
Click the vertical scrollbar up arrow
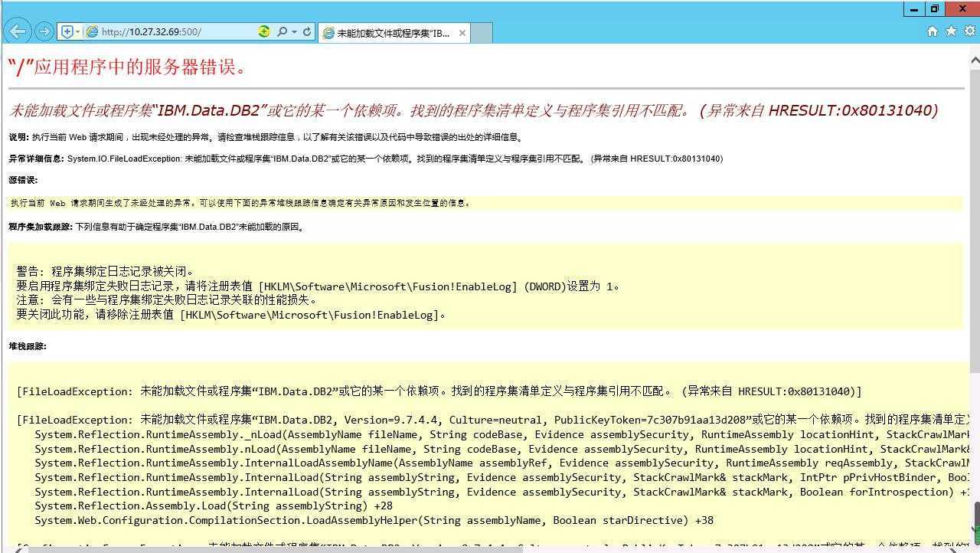pyautogui.click(x=975, y=60)
